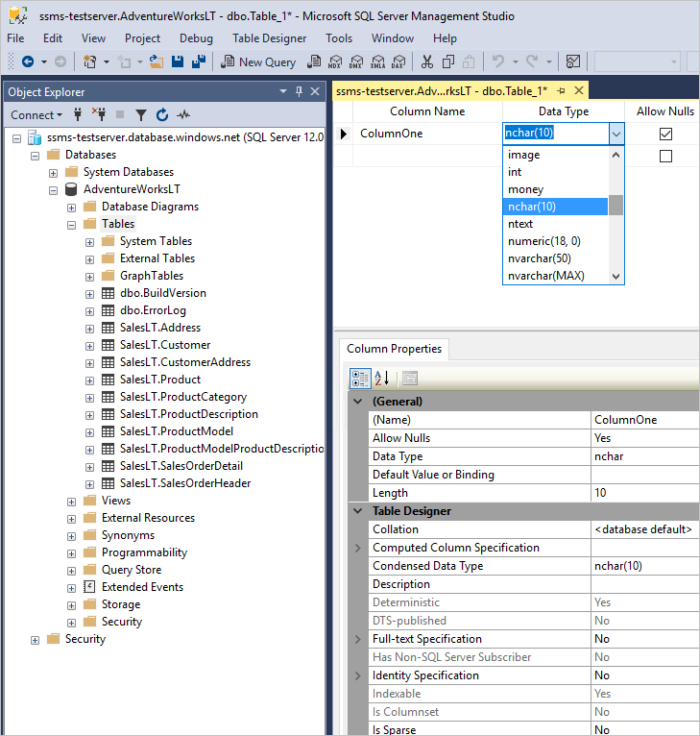Viewport: 700px width, 736px height.
Task: Click the New Project toolbar icon
Action: point(89,61)
